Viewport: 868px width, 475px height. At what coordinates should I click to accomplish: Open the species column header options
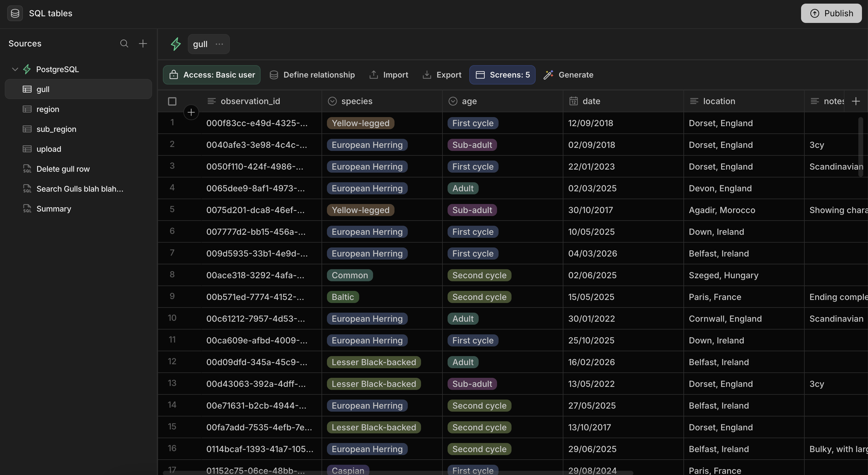point(382,101)
